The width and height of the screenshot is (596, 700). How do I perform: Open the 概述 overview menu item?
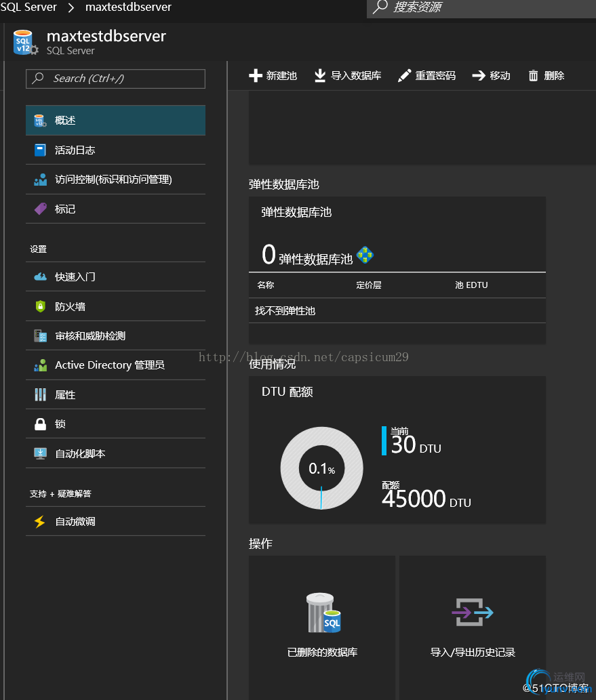pyautogui.click(x=116, y=121)
